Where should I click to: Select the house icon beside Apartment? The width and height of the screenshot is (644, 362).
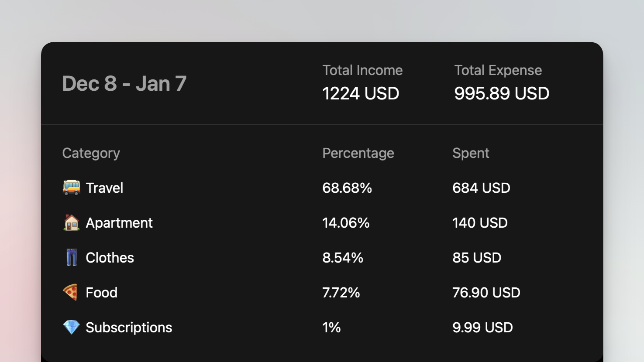71,222
